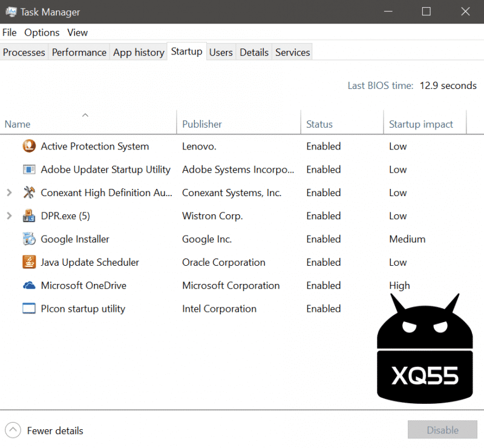Open the File menu
This screenshot has height=448, width=484.
9,33
